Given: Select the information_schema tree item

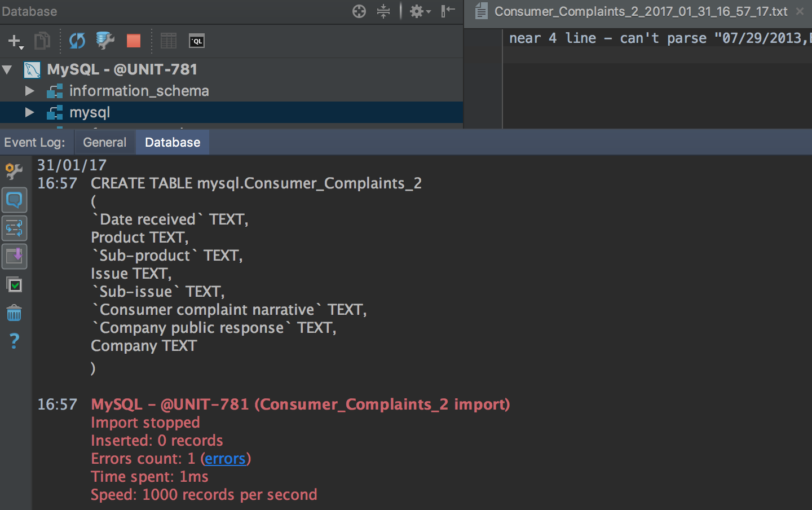Looking at the screenshot, I should pyautogui.click(x=139, y=91).
